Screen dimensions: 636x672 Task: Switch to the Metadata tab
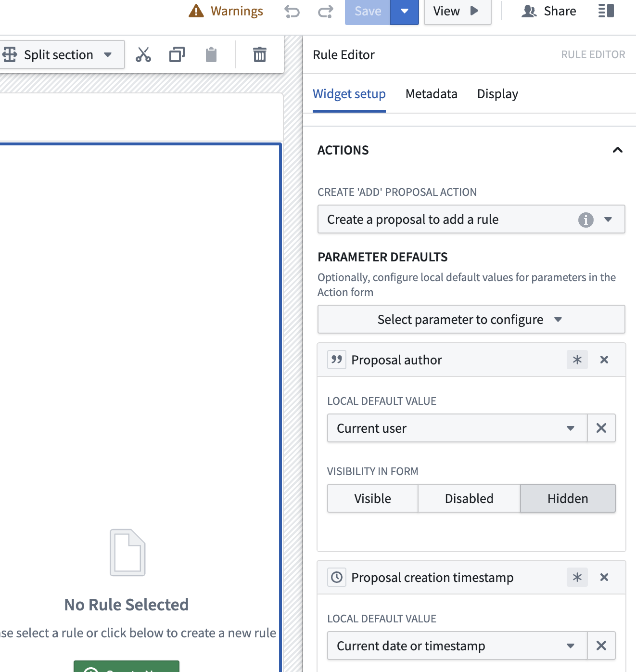(x=432, y=94)
